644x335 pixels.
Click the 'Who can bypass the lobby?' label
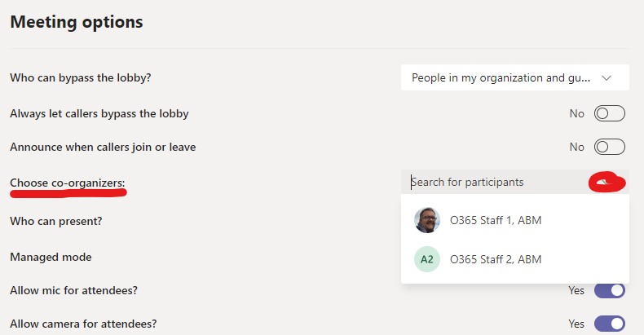pos(81,78)
